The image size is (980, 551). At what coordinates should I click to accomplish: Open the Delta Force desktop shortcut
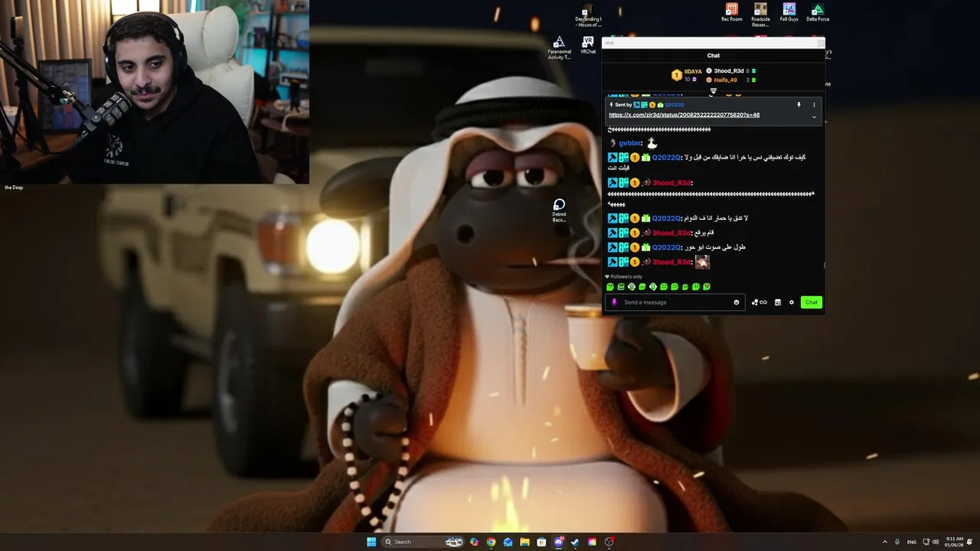818,12
